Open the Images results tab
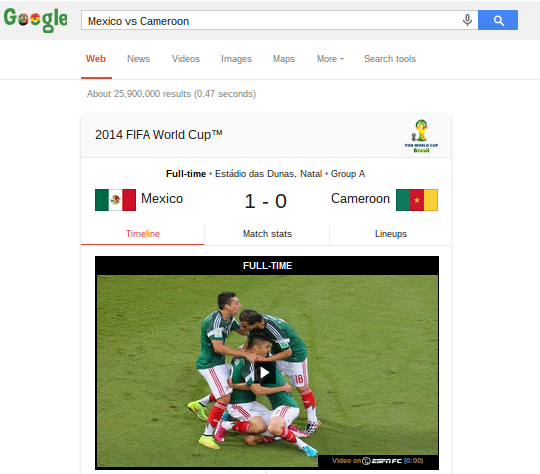 (236, 59)
